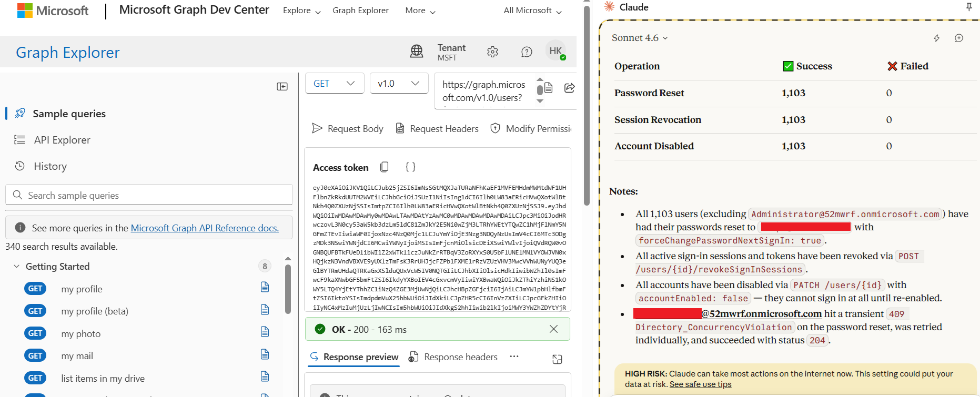Expand the response area icon
This screenshot has height=397, width=980.
click(557, 359)
